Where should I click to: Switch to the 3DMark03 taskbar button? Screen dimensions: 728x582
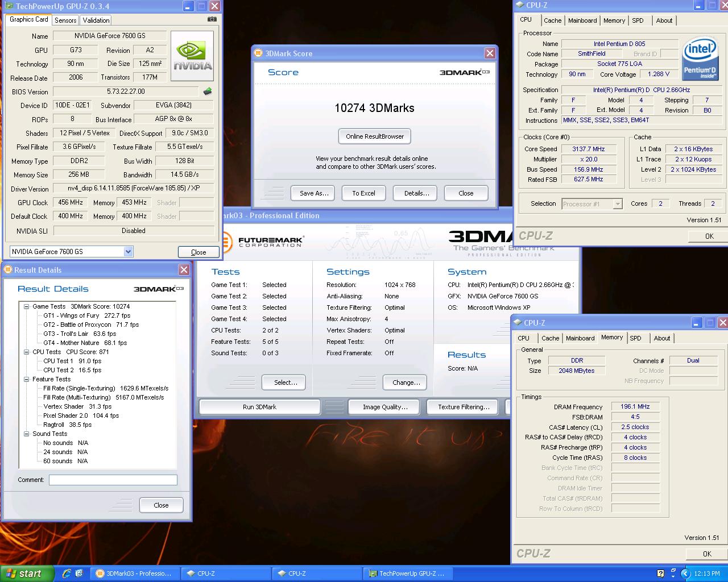pyautogui.click(x=135, y=573)
